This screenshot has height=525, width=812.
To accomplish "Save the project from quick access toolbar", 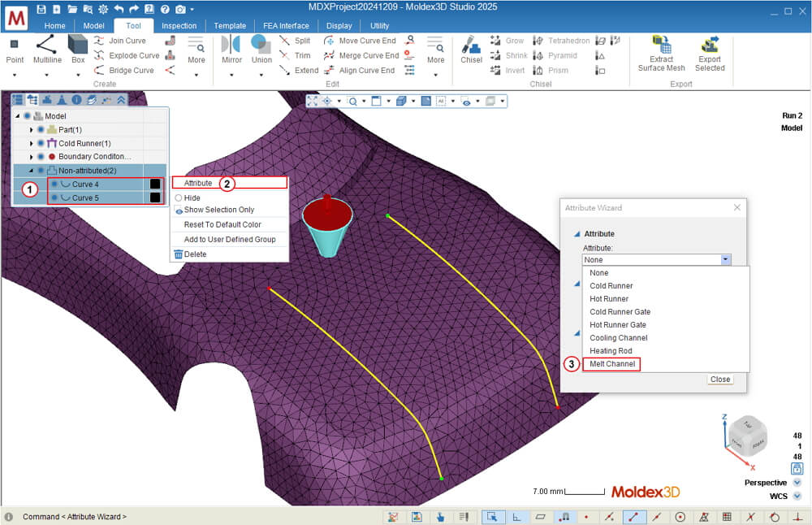I will [42, 9].
